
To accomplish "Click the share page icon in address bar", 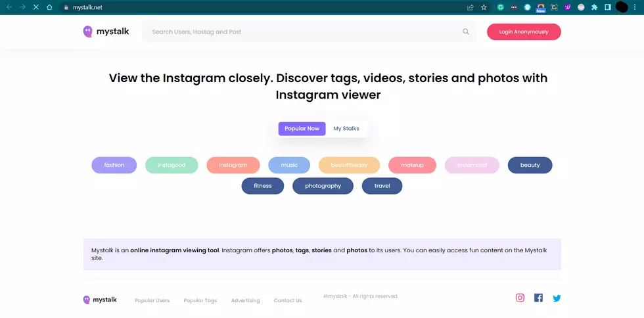I will [471, 7].
